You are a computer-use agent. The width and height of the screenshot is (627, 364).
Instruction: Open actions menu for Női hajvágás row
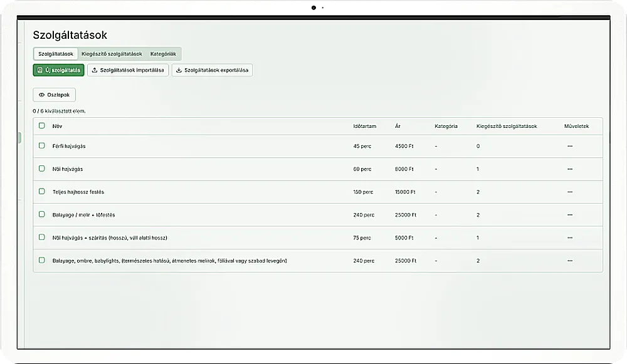pyautogui.click(x=569, y=169)
